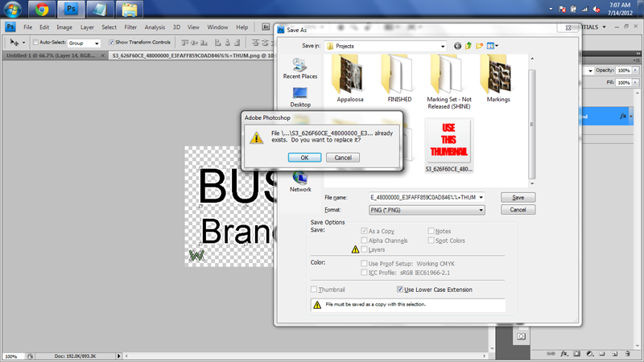Click Save in the Save As dialog
644x362 pixels.
(518, 197)
